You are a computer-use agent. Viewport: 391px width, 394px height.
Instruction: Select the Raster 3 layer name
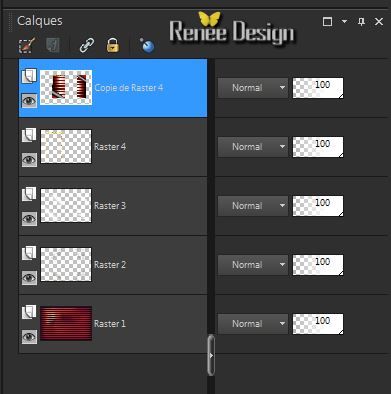(x=110, y=206)
